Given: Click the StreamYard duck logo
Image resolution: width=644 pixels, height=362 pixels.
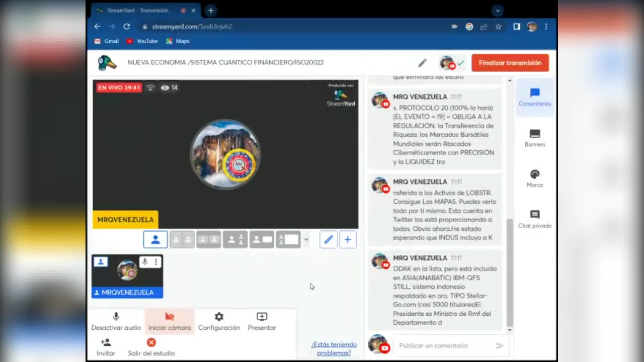Looking at the screenshot, I should [x=107, y=63].
